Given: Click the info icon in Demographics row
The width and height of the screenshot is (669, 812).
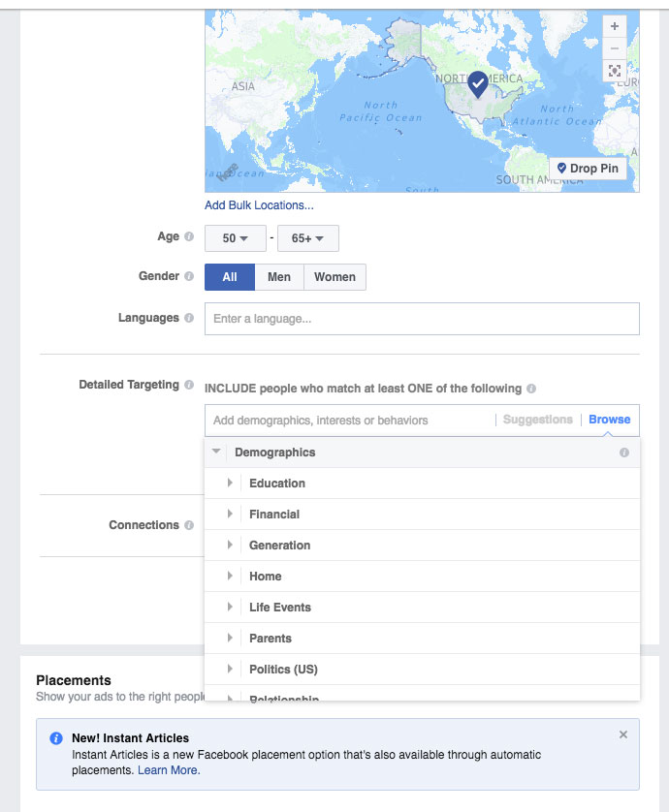Looking at the screenshot, I should 624,453.
